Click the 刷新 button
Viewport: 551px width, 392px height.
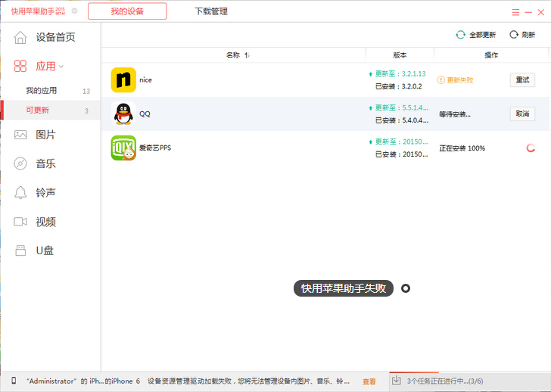tap(522, 35)
